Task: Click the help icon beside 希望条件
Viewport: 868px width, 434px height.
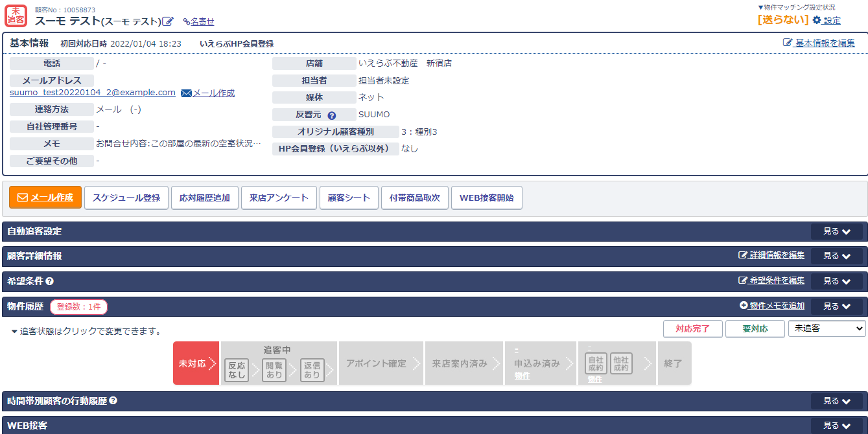Action: 50,281
